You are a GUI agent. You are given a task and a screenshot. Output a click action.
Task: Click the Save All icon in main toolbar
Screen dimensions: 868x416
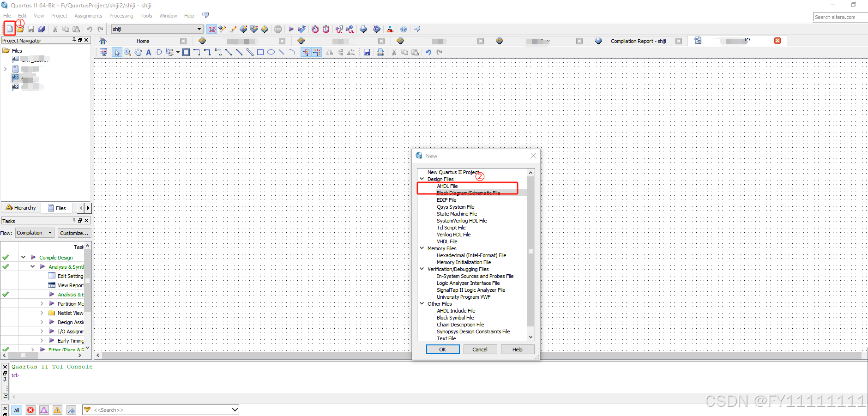coord(42,29)
